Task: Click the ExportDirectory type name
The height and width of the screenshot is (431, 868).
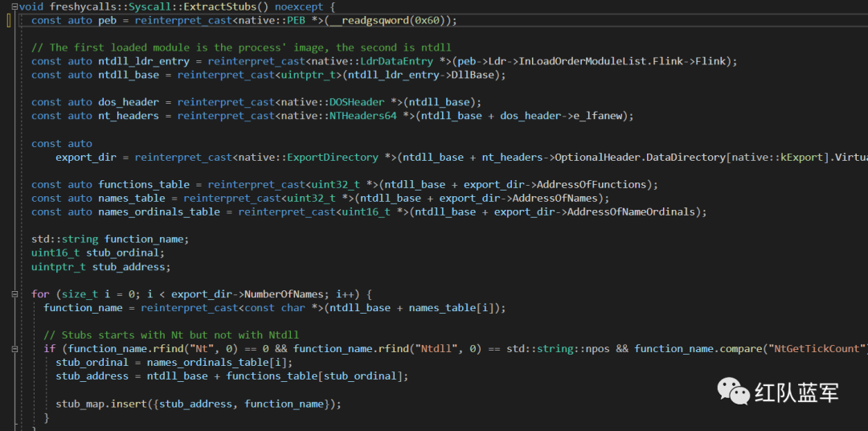Action: pyautogui.click(x=332, y=158)
